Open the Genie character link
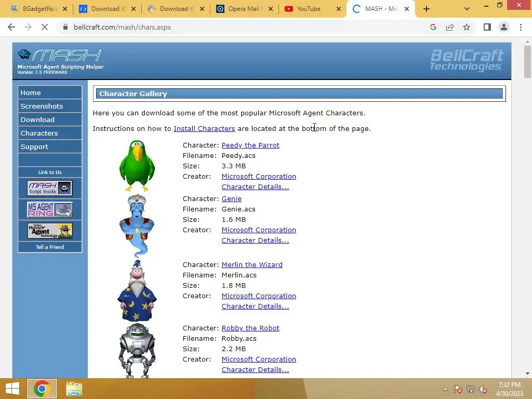This screenshot has width=532, height=399. click(x=231, y=199)
